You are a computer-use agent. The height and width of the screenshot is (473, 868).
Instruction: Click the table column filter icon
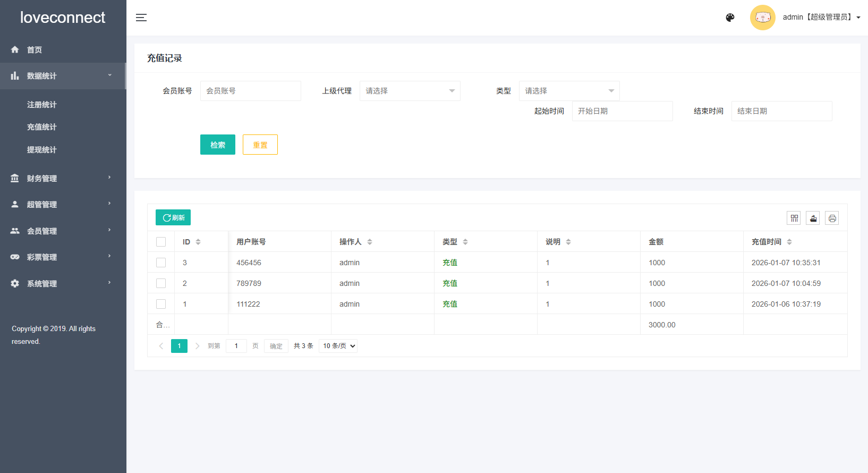(x=794, y=218)
